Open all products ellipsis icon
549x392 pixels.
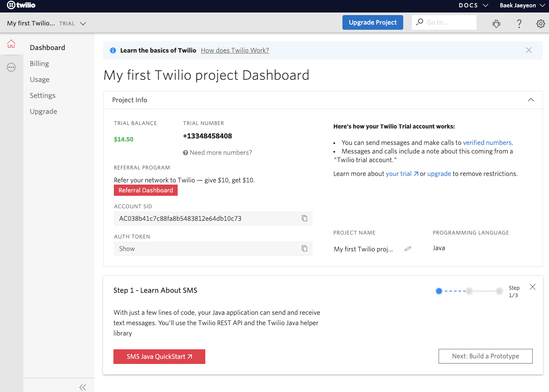pyautogui.click(x=11, y=67)
